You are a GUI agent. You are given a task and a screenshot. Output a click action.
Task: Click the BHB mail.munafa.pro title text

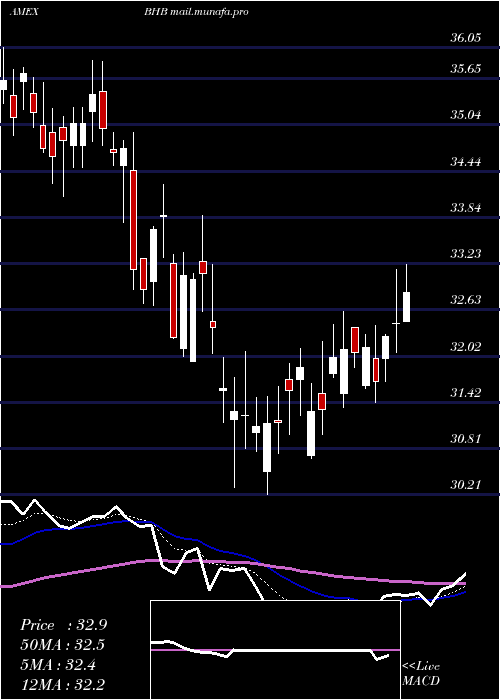pos(196,12)
